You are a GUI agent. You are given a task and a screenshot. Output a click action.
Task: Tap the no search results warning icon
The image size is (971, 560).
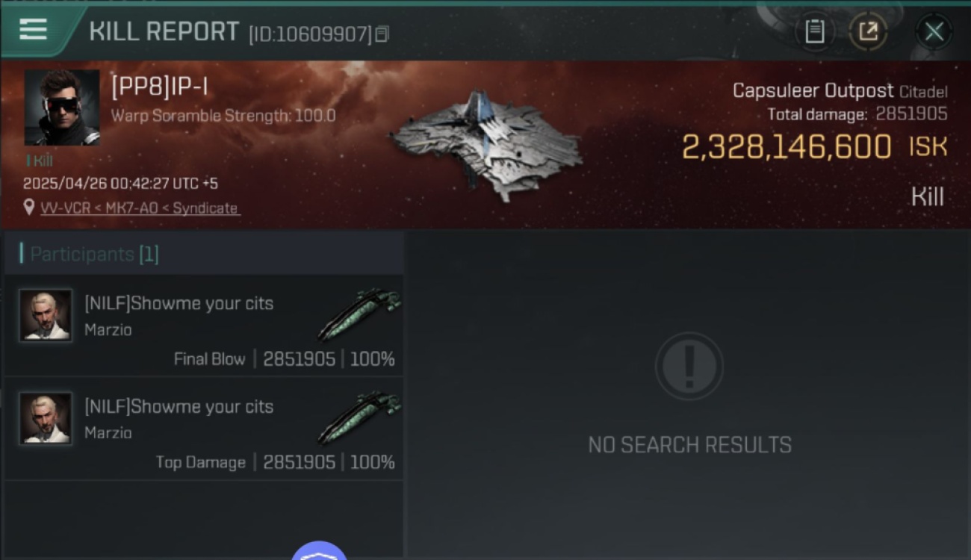689,366
